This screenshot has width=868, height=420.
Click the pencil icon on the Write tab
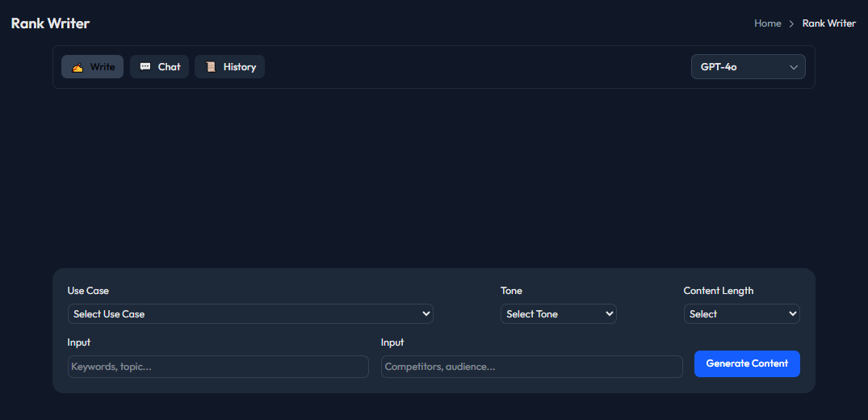[x=78, y=67]
